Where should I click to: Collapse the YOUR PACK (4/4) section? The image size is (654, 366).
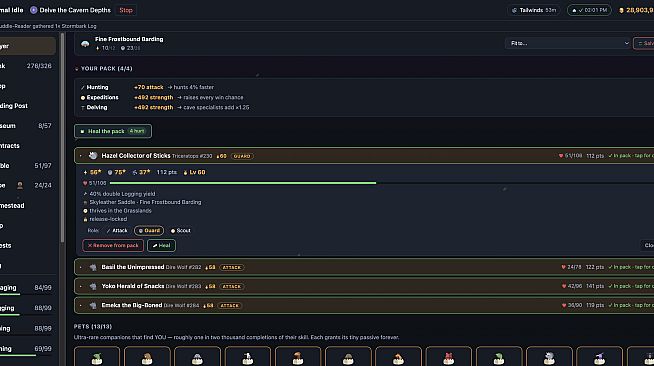tap(103, 68)
